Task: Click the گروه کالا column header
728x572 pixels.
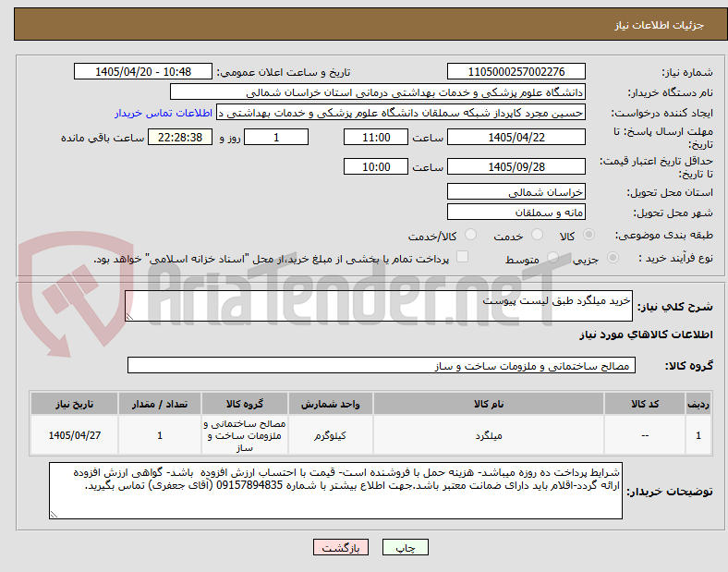Action: [245, 404]
